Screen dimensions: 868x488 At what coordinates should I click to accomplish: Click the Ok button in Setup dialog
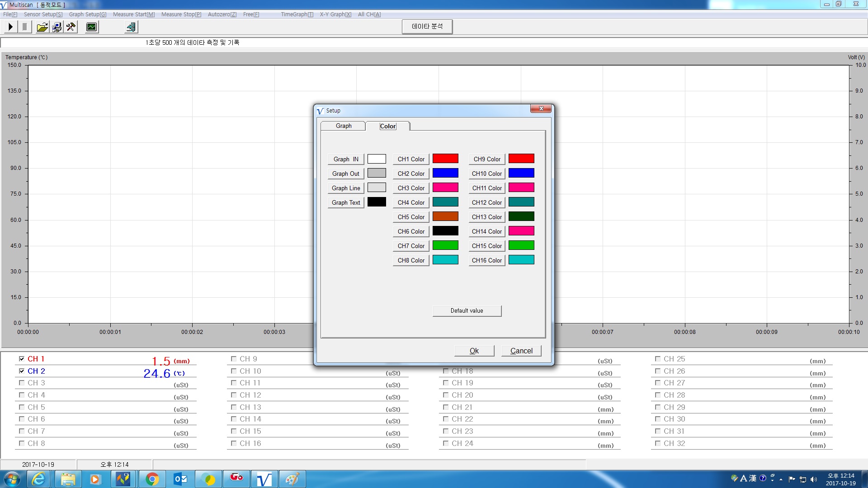coord(474,351)
